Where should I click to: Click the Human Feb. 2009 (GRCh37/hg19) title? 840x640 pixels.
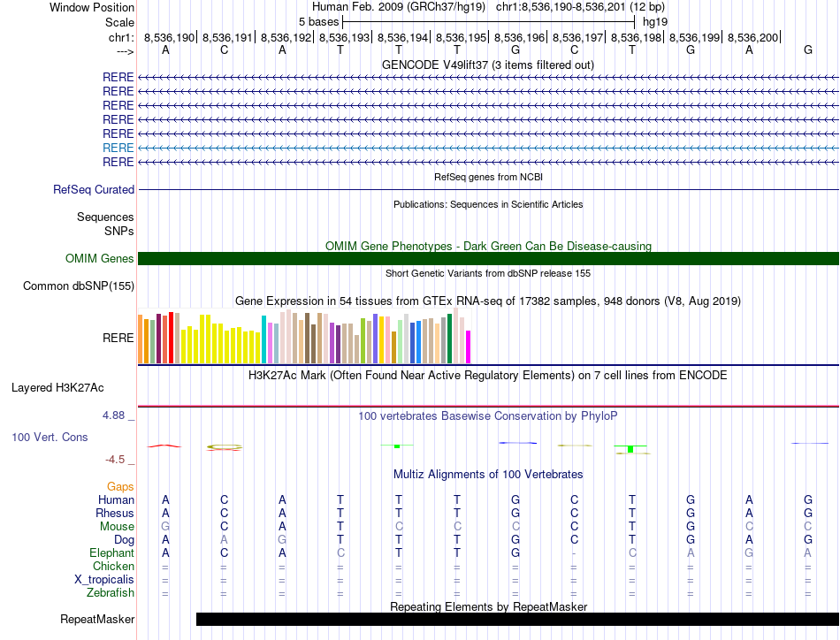pyautogui.click(x=399, y=7)
